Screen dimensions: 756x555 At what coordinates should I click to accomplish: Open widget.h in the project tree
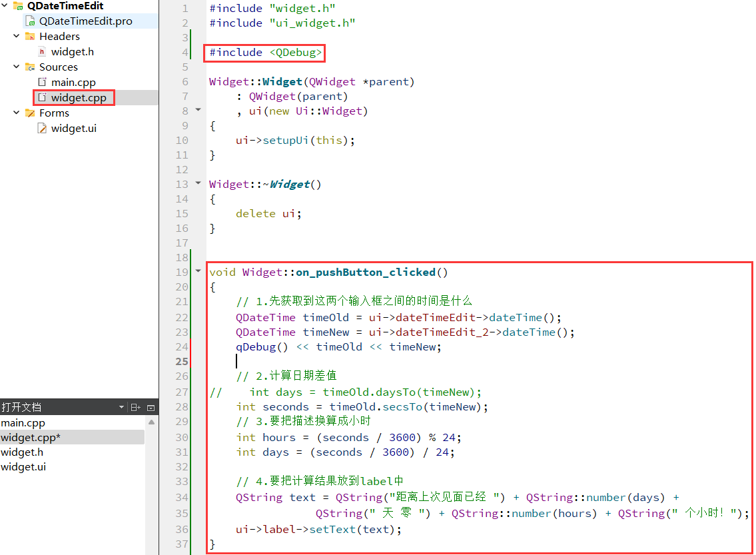pyautogui.click(x=73, y=51)
